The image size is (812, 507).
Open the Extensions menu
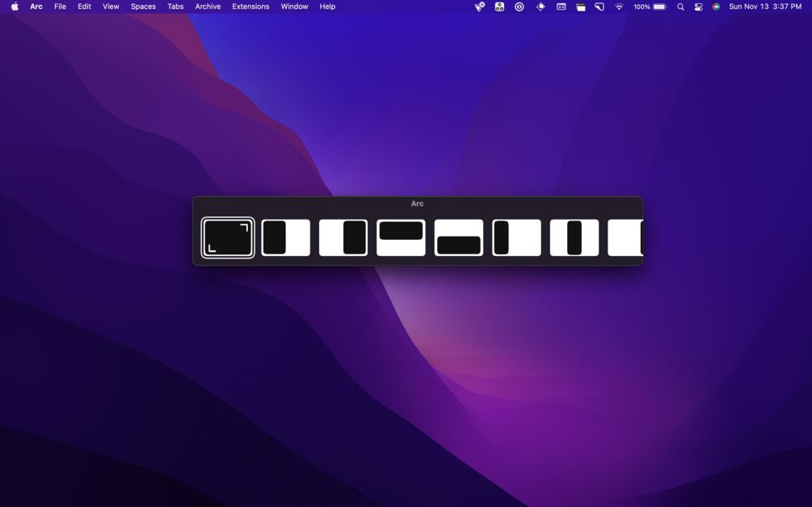click(250, 6)
